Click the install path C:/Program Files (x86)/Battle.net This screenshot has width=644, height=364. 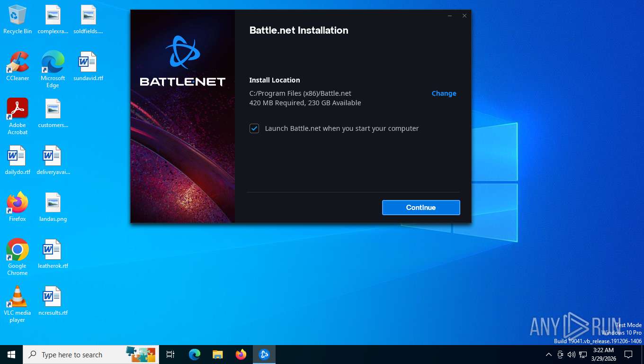pos(300,93)
